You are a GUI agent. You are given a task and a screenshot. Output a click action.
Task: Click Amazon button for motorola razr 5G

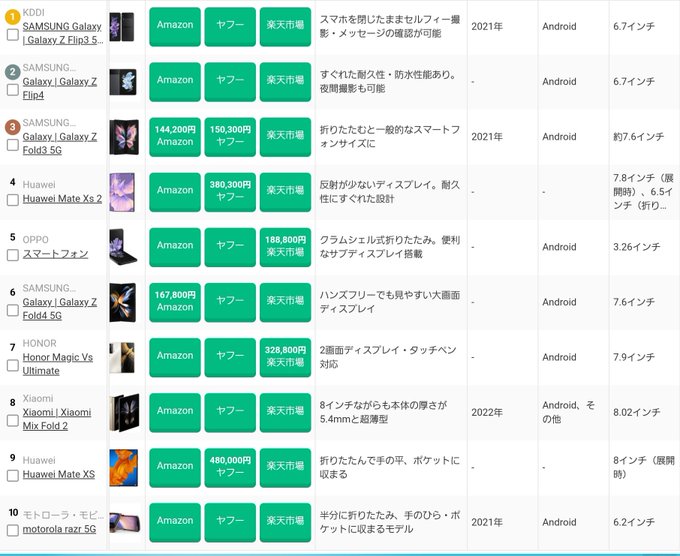point(175,522)
